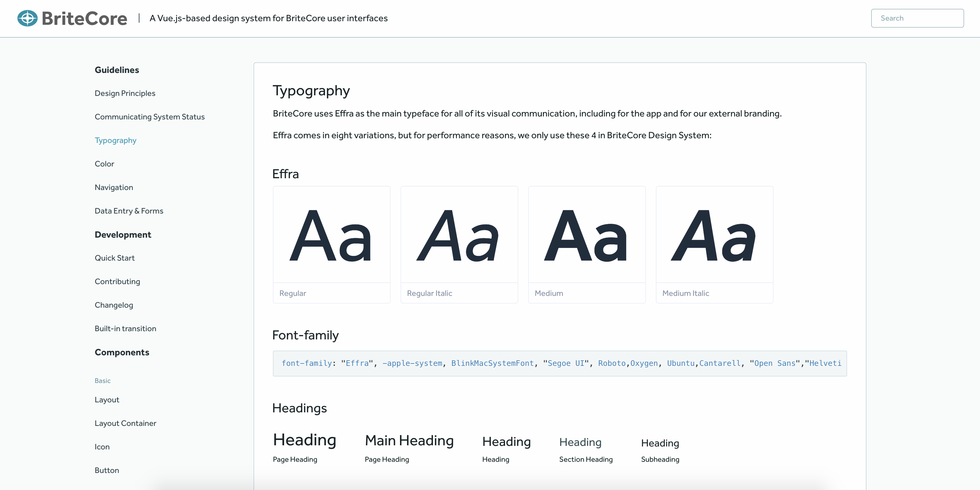980x490 pixels.
Task: Open Built-in transition page
Action: click(125, 329)
